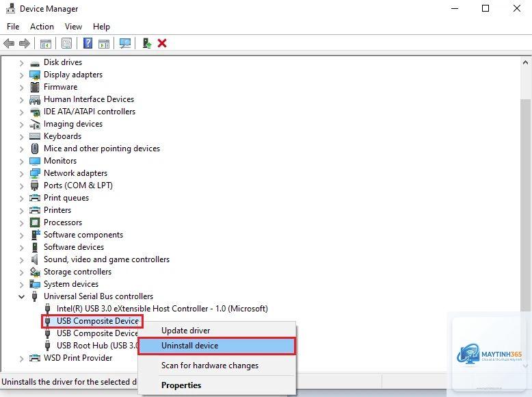
Task: Select the Imaging devices label
Action: 73,124
